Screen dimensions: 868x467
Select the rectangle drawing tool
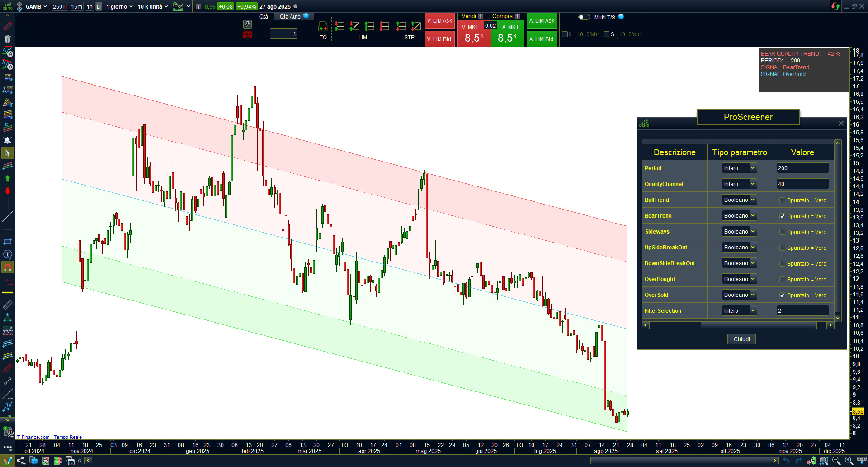click(8, 242)
